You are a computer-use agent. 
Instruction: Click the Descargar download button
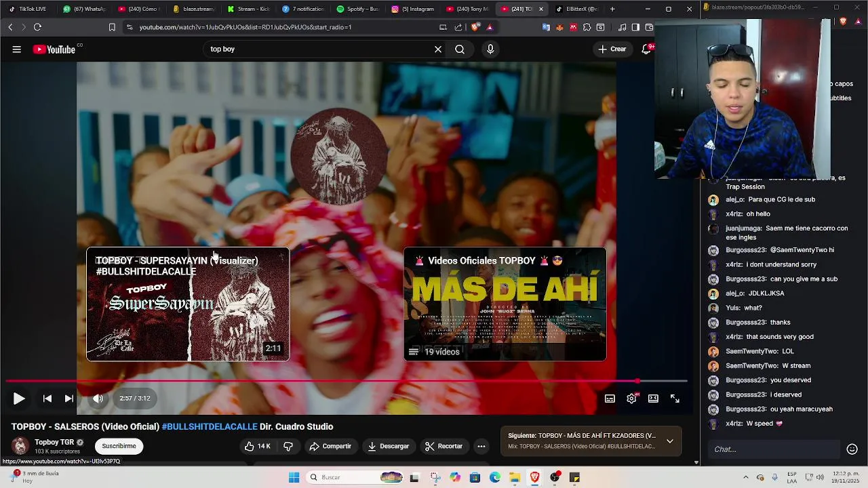point(388,446)
